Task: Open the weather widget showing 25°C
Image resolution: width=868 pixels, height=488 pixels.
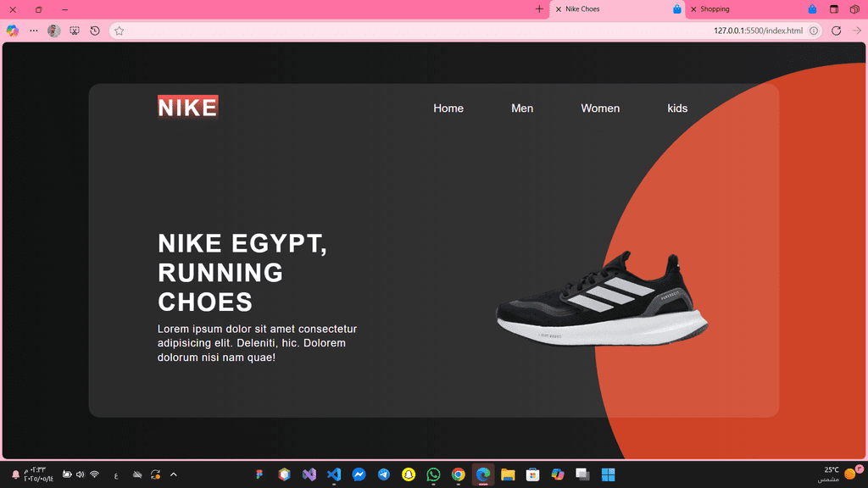Action: 840,474
